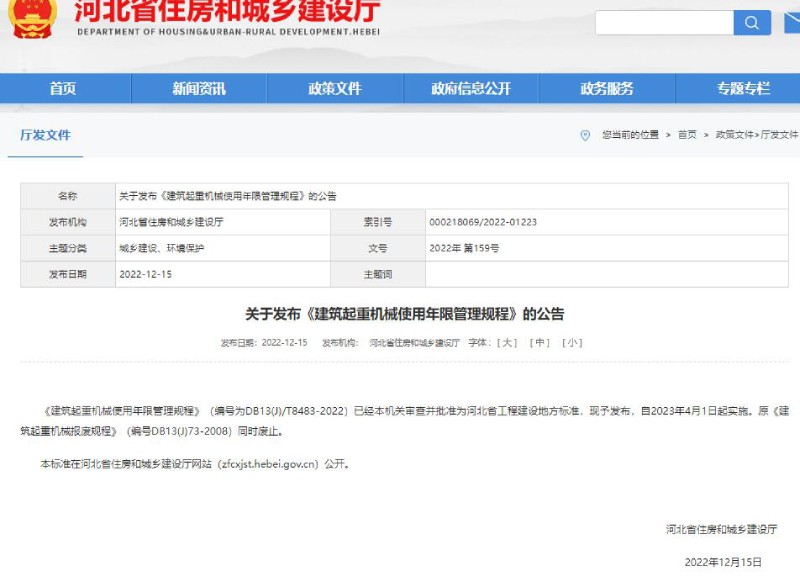Select the 厅发文件 section tab

click(x=46, y=135)
